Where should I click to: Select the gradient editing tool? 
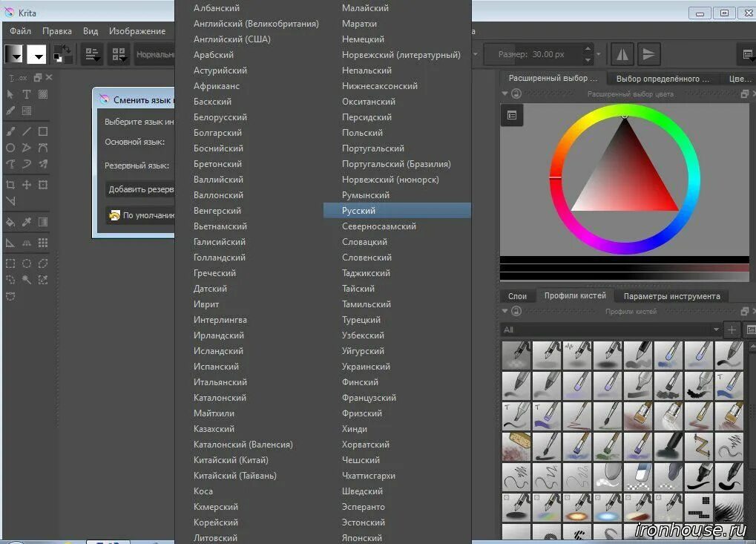coord(27,111)
